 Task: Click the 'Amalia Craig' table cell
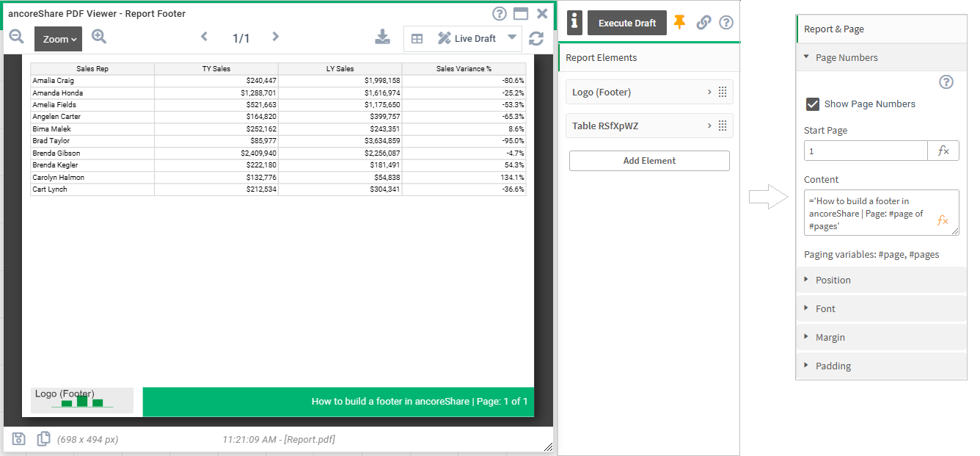click(92, 81)
